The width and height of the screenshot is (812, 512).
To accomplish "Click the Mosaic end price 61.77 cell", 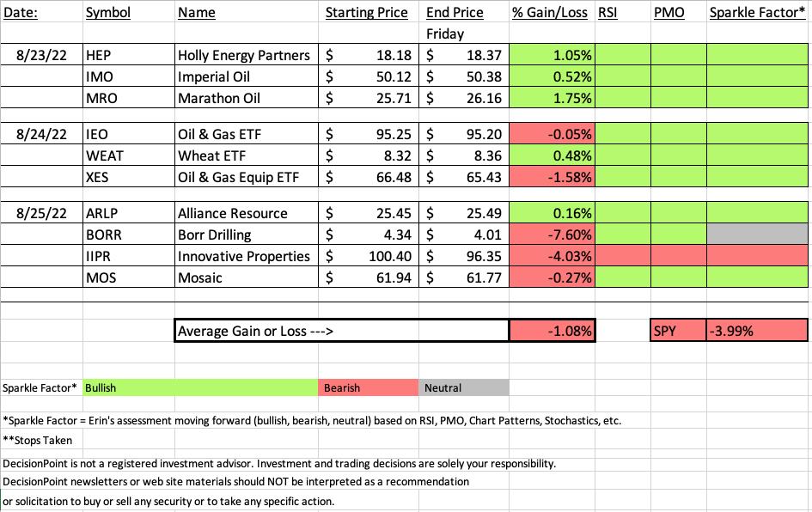I will pos(464,277).
